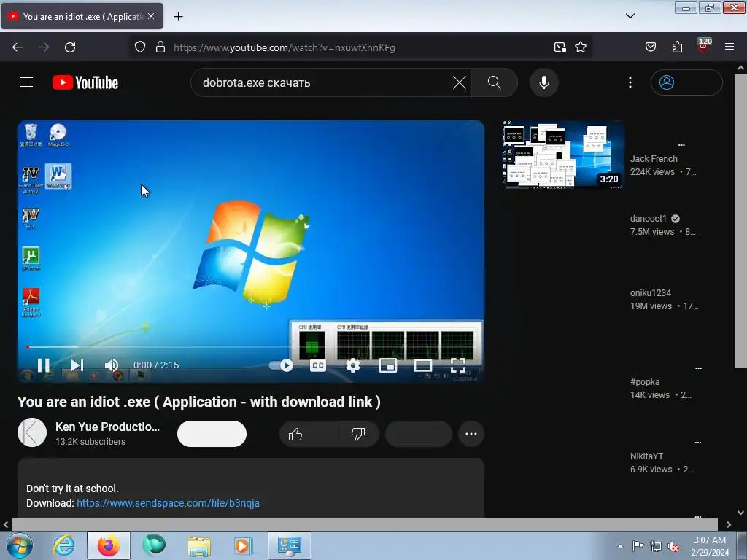
Task: Open the green globe taskbar app
Action: pos(154,545)
